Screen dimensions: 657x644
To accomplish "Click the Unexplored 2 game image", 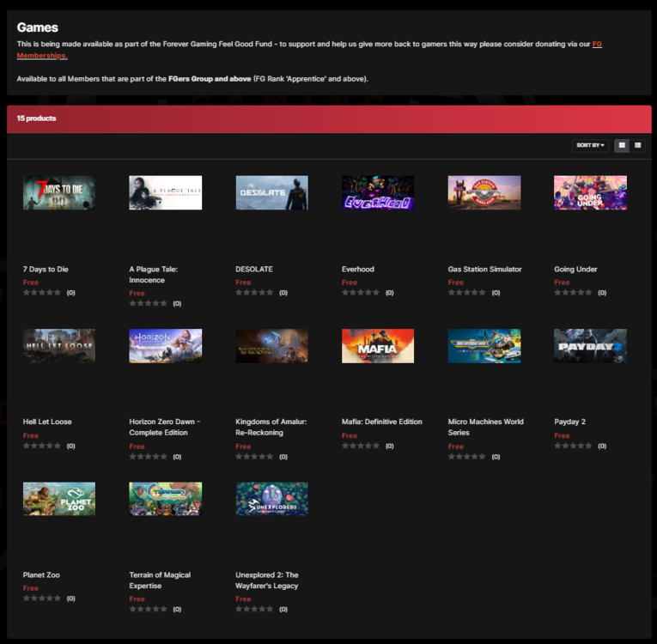I will click(272, 499).
